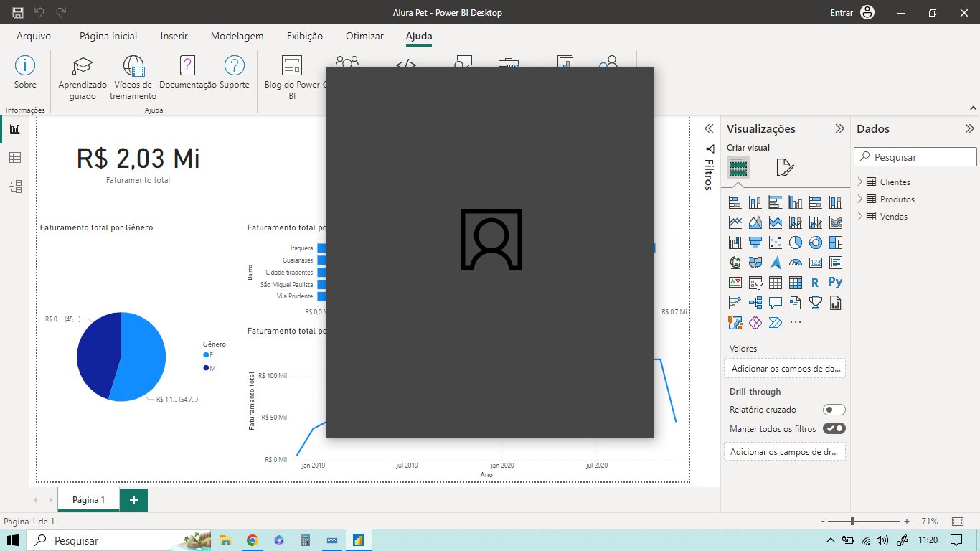
Task: Get more visuals via three dots
Action: (x=795, y=323)
